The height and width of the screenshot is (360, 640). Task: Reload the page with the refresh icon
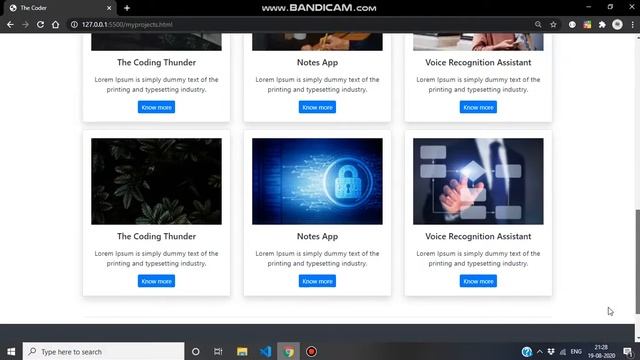pyautogui.click(x=40, y=24)
